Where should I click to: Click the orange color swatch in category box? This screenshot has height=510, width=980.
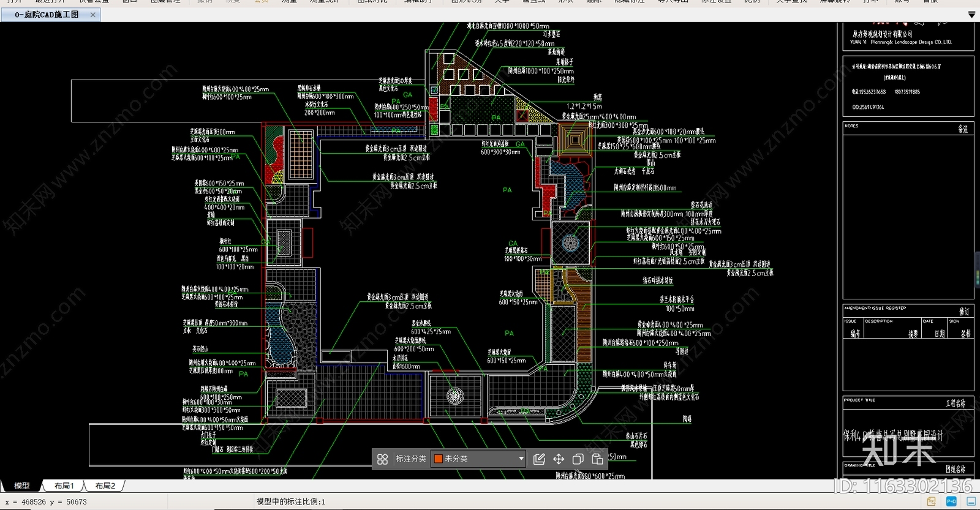coord(439,459)
